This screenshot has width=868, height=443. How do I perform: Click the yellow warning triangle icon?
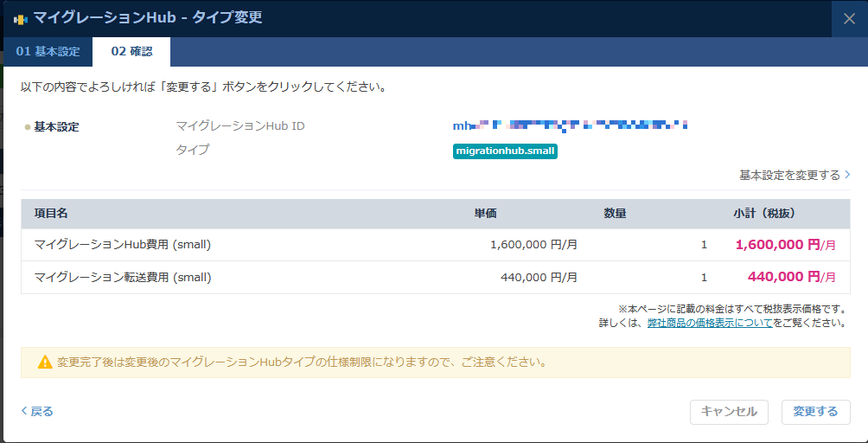45,363
